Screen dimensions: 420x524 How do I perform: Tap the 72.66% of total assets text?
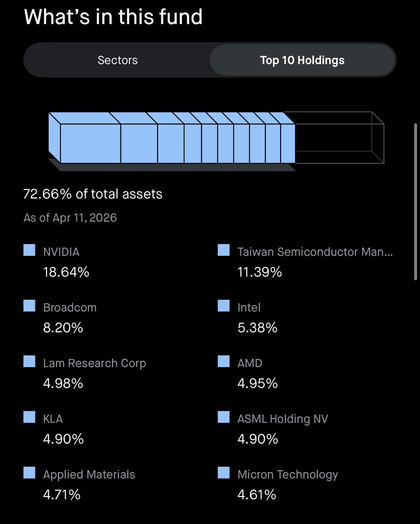(93, 194)
